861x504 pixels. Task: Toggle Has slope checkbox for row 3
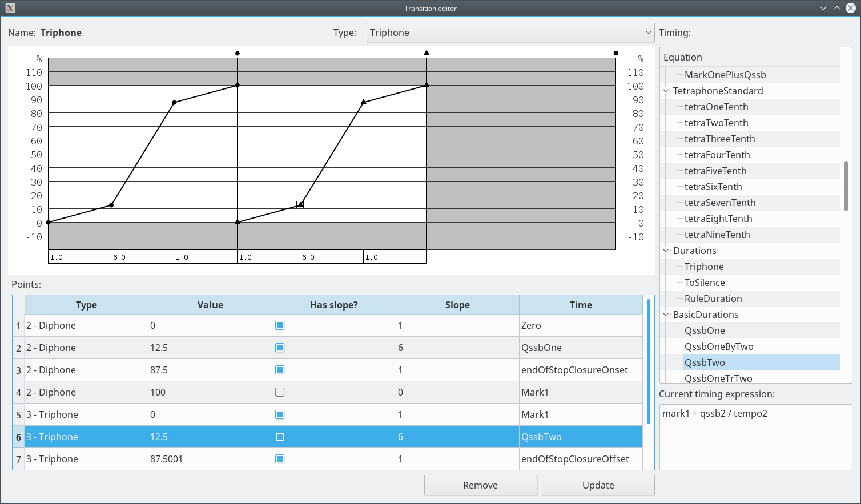click(280, 370)
